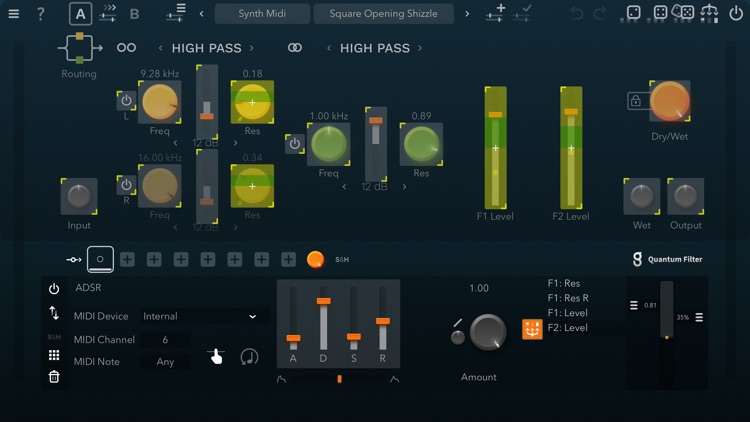The width and height of the screenshot is (750, 422).
Task: Open the hamburger main menu
Action: (14, 13)
